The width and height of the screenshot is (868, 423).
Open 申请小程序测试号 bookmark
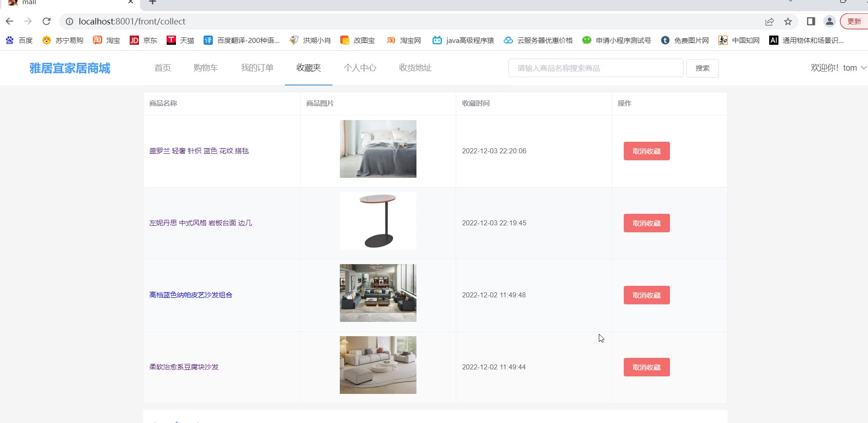click(x=617, y=40)
